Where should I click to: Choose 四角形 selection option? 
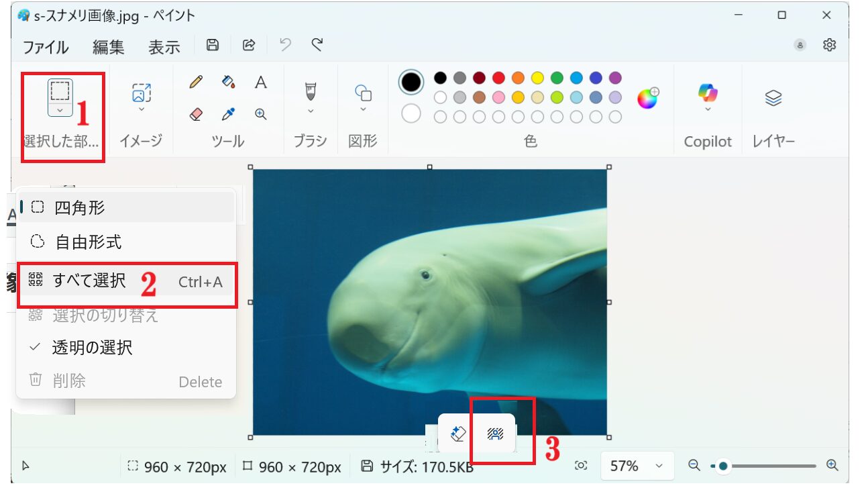click(126, 207)
